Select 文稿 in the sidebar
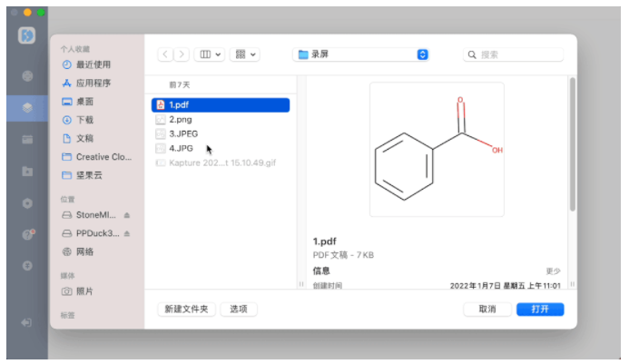 pos(84,138)
